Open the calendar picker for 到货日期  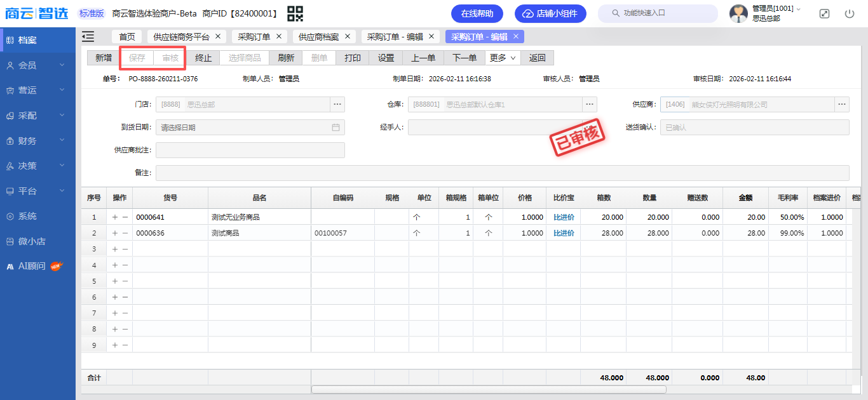pyautogui.click(x=336, y=127)
